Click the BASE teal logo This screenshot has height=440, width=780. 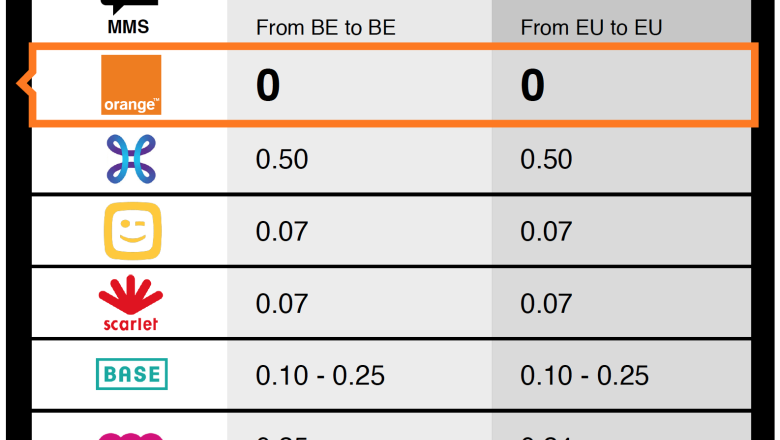click(x=132, y=374)
